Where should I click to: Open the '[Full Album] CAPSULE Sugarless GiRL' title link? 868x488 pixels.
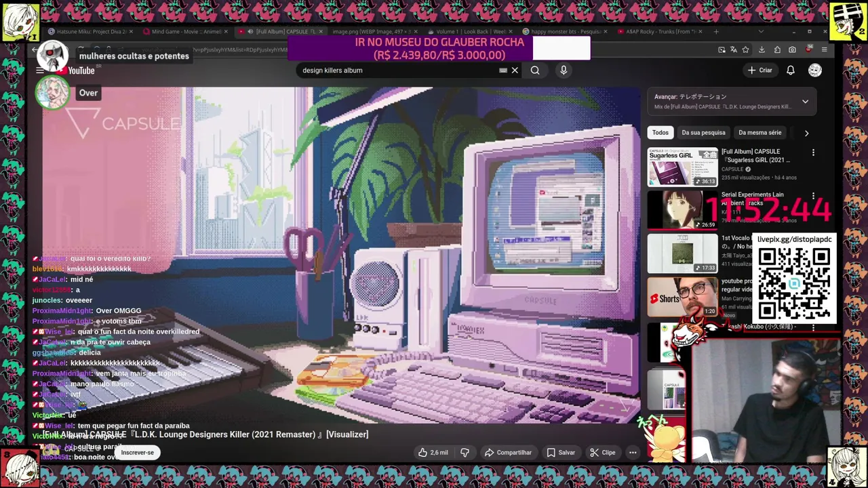click(x=755, y=156)
